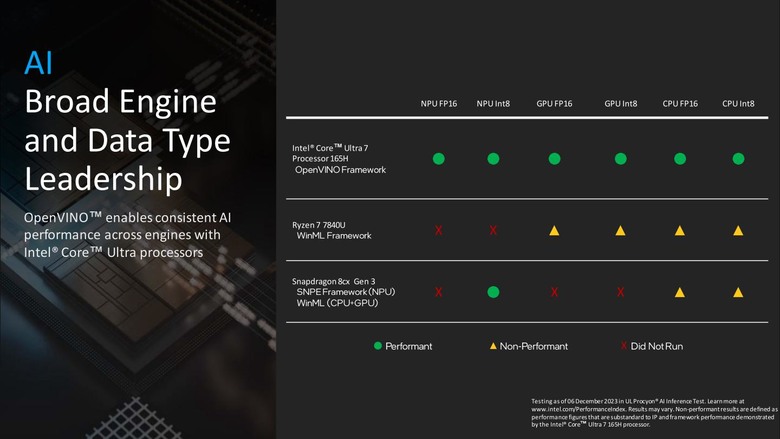Click the NPU Int8 column header
This screenshot has width=780, height=439.
coord(493,103)
